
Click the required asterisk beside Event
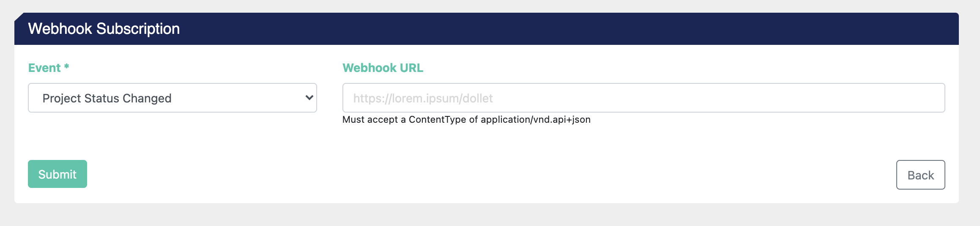(x=66, y=67)
